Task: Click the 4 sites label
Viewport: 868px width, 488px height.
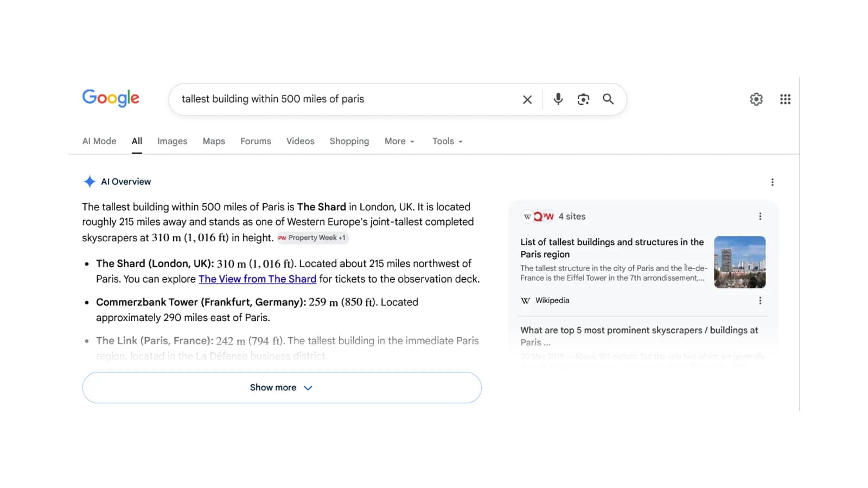Action: coord(572,216)
